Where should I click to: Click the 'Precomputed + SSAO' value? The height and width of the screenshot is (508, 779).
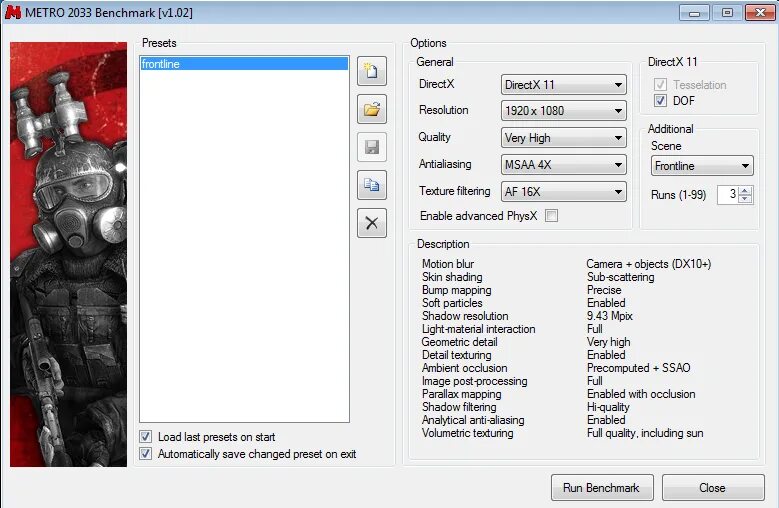coord(638,368)
